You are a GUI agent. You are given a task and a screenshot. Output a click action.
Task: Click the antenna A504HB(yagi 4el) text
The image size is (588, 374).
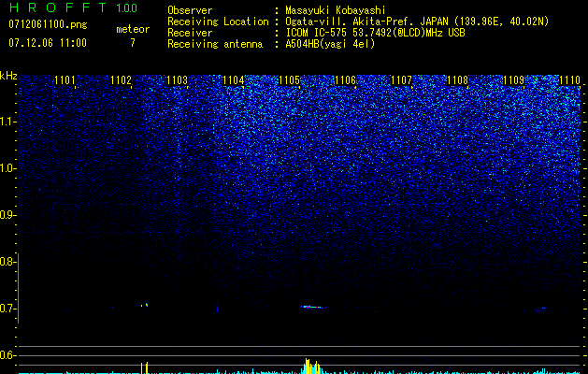coord(330,44)
